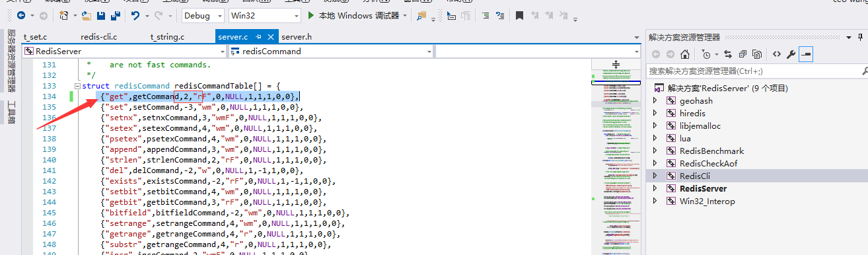Expand the RedisServer project node

[x=655, y=188]
